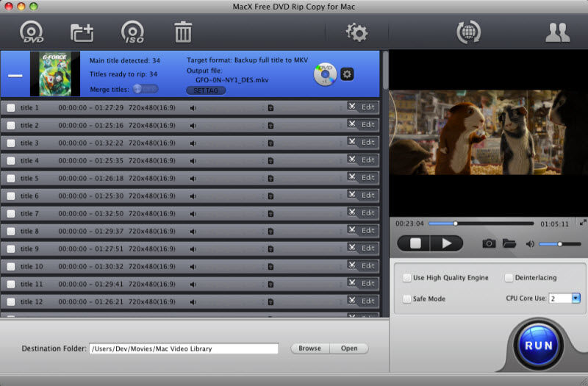Click the preview video frame

tap(488, 132)
